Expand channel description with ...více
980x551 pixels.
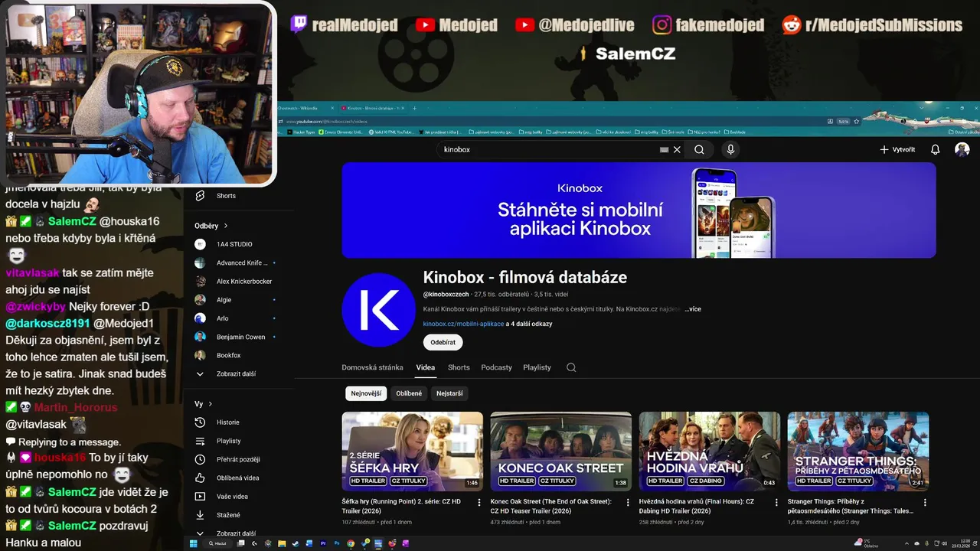tap(692, 309)
